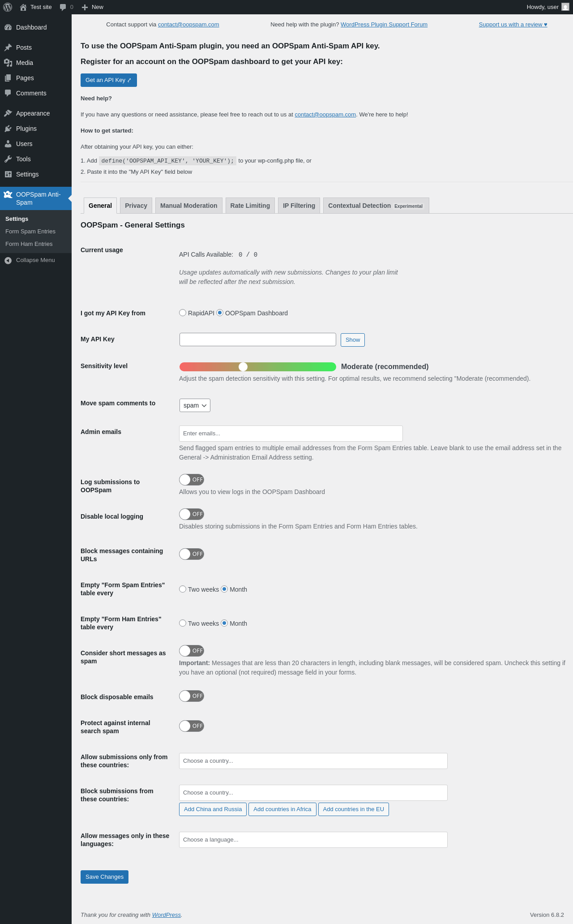Toggle Consider short messages as spam switch
573x924 pixels.
click(x=192, y=651)
